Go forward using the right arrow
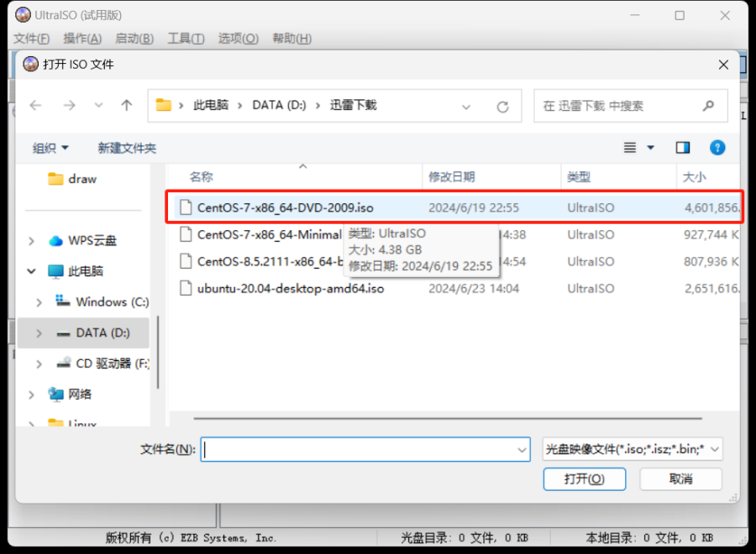The image size is (756, 554). click(70, 105)
